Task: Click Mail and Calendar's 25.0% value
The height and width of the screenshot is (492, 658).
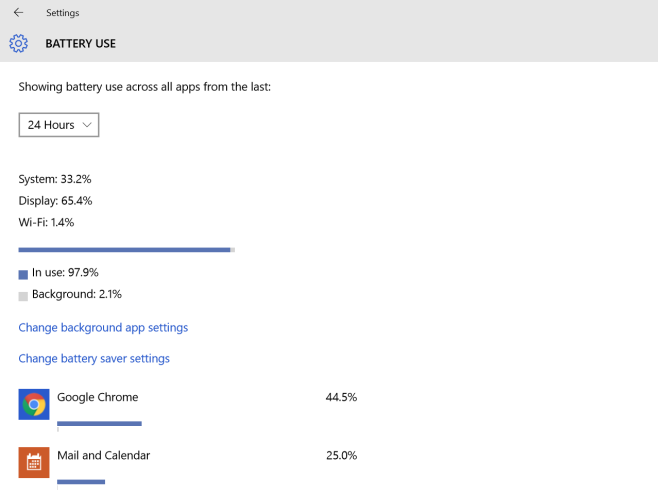Action: (x=342, y=455)
